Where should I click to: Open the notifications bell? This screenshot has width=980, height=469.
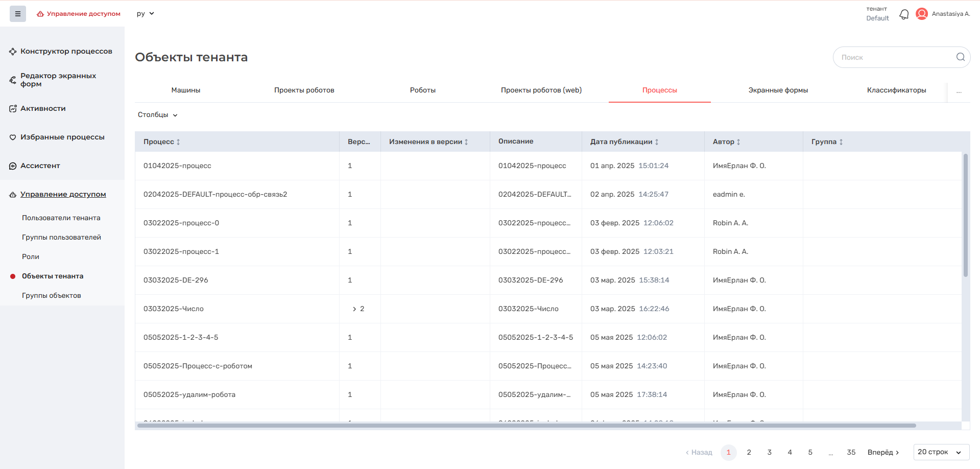tap(904, 14)
